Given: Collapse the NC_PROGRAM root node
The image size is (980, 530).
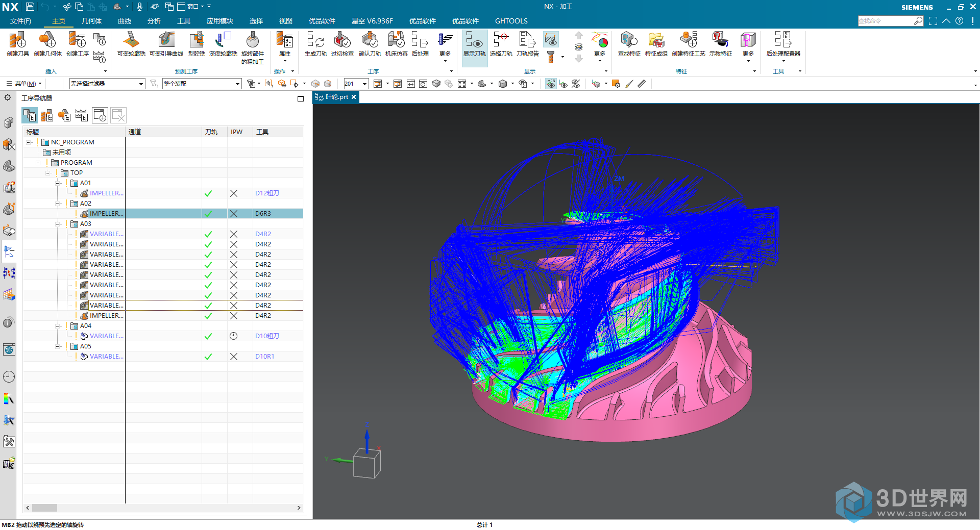Looking at the screenshot, I should pyautogui.click(x=29, y=142).
